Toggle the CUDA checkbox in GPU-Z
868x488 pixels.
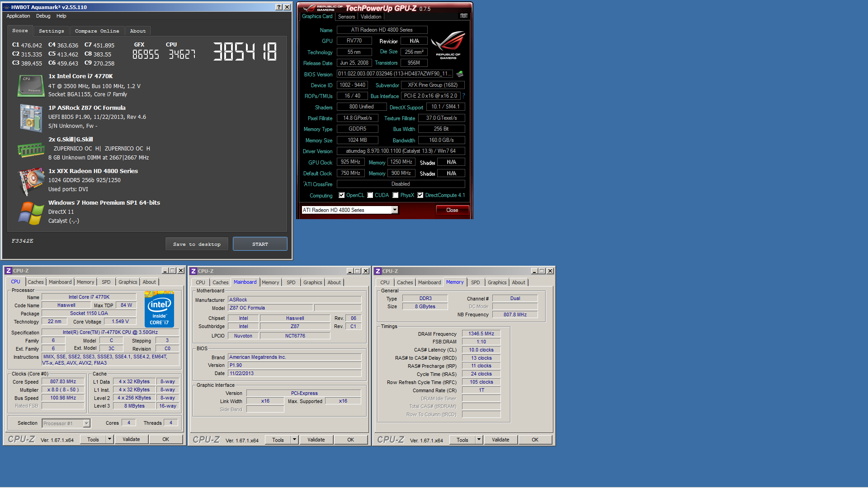(370, 195)
